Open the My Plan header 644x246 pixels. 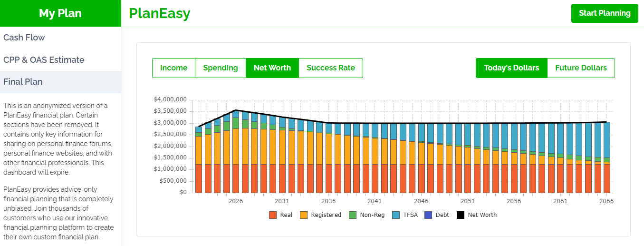pos(60,13)
